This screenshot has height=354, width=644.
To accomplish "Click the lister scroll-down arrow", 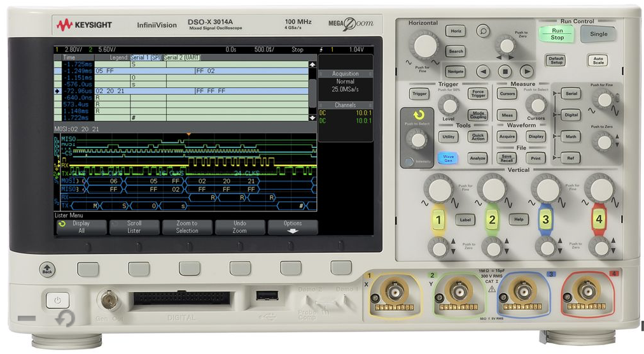I will click(x=312, y=118).
